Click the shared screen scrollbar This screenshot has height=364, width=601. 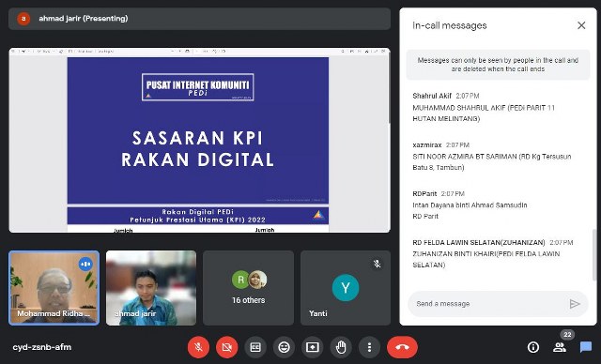pyautogui.click(x=389, y=88)
